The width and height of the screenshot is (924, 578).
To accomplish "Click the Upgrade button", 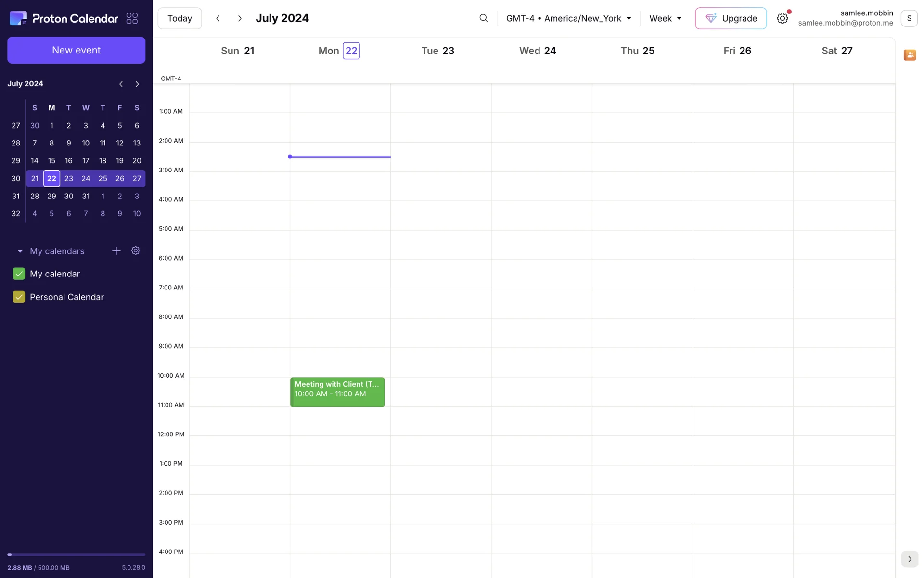I will (x=730, y=18).
